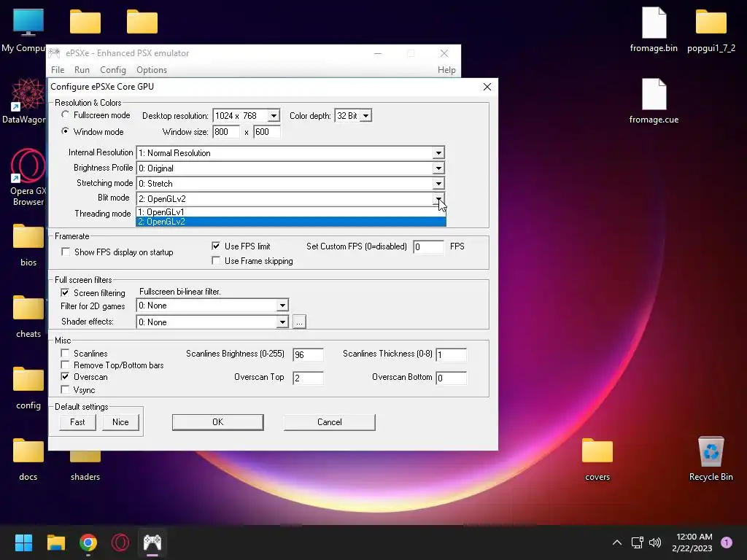Click the Cancel button
The image size is (747, 560).
[329, 422]
